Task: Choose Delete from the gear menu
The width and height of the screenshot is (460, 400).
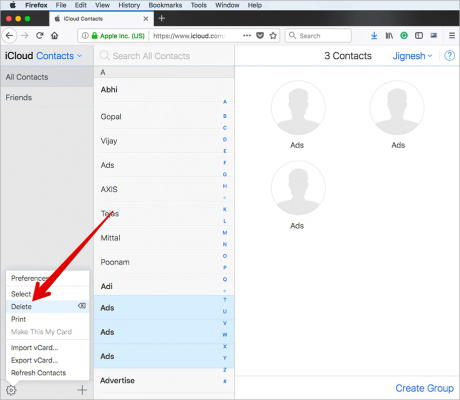Action: pos(48,307)
